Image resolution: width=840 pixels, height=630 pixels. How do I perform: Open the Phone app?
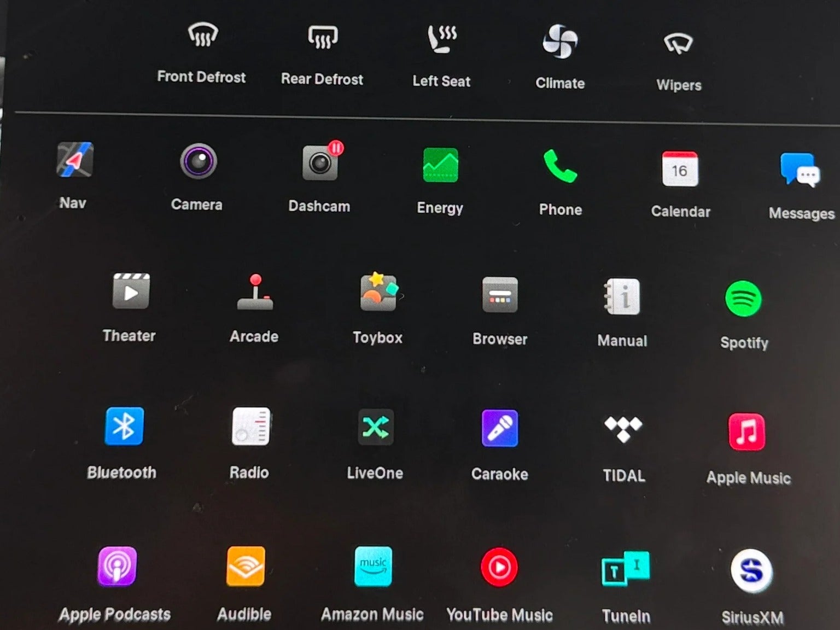(x=560, y=166)
